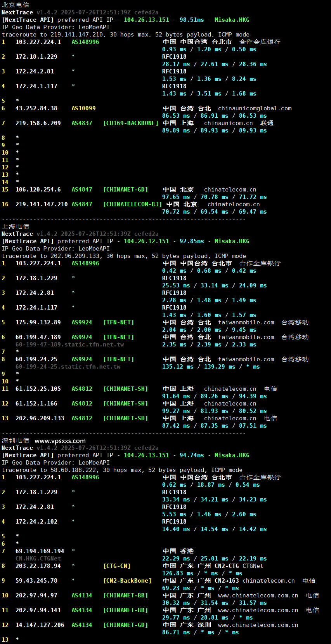Click the 92.85ms API latency value
The height and width of the screenshot is (644, 331).
pos(192,241)
